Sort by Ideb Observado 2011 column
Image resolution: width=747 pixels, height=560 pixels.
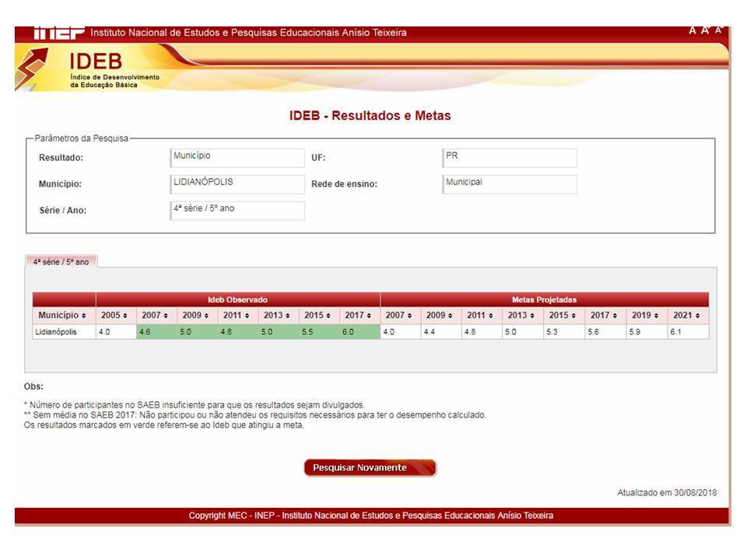point(238,315)
